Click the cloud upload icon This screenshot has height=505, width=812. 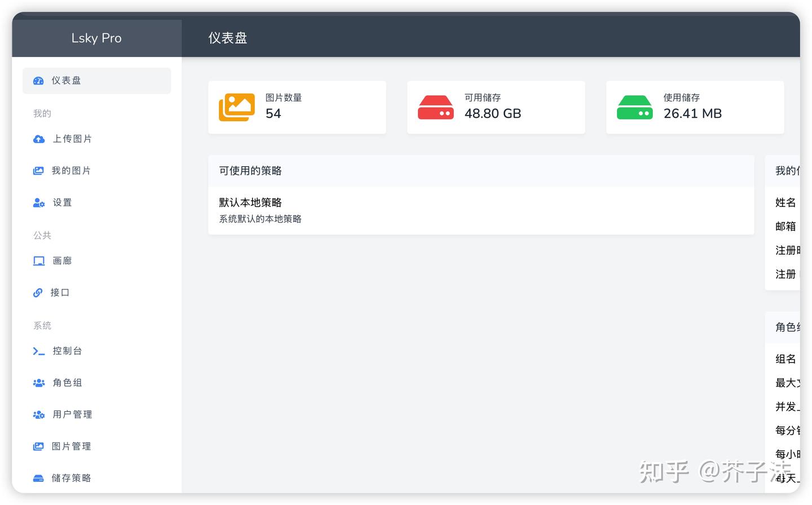(x=39, y=139)
